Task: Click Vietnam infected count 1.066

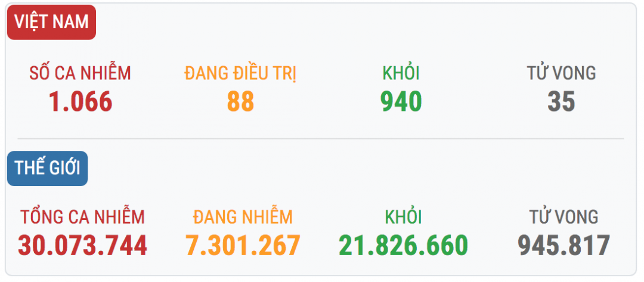Action: click(x=80, y=101)
